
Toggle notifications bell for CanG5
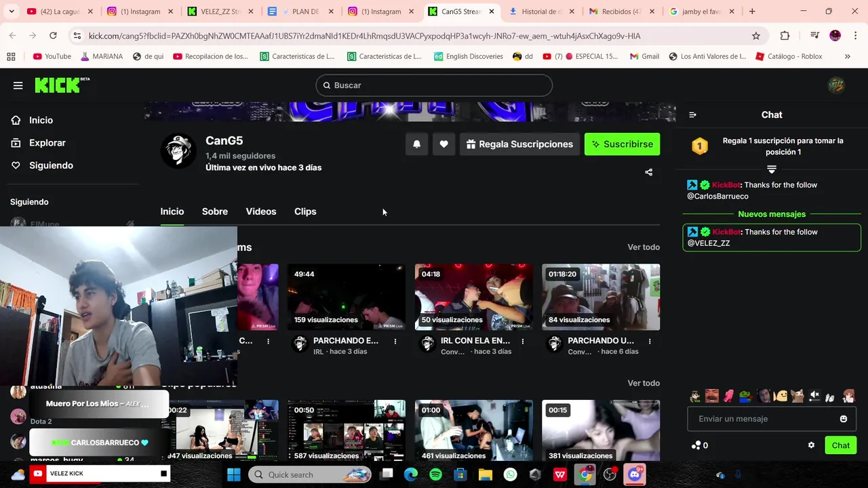[416, 144]
